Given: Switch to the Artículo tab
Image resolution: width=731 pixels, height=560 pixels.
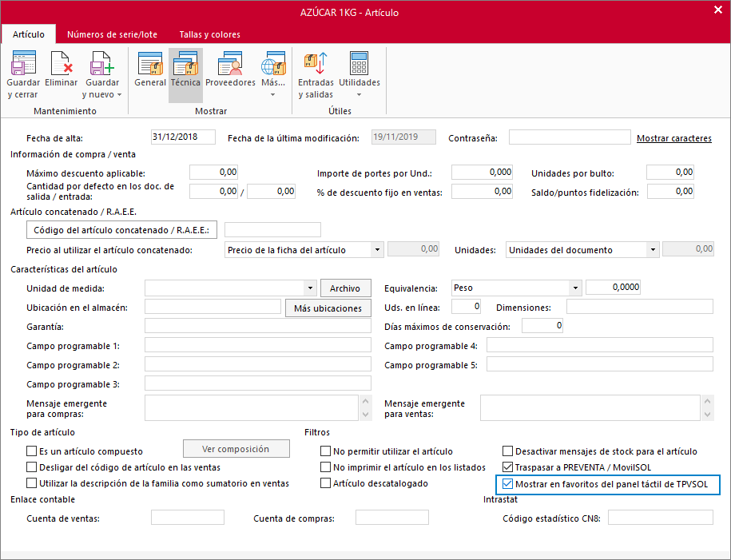Looking at the screenshot, I should coord(29,34).
